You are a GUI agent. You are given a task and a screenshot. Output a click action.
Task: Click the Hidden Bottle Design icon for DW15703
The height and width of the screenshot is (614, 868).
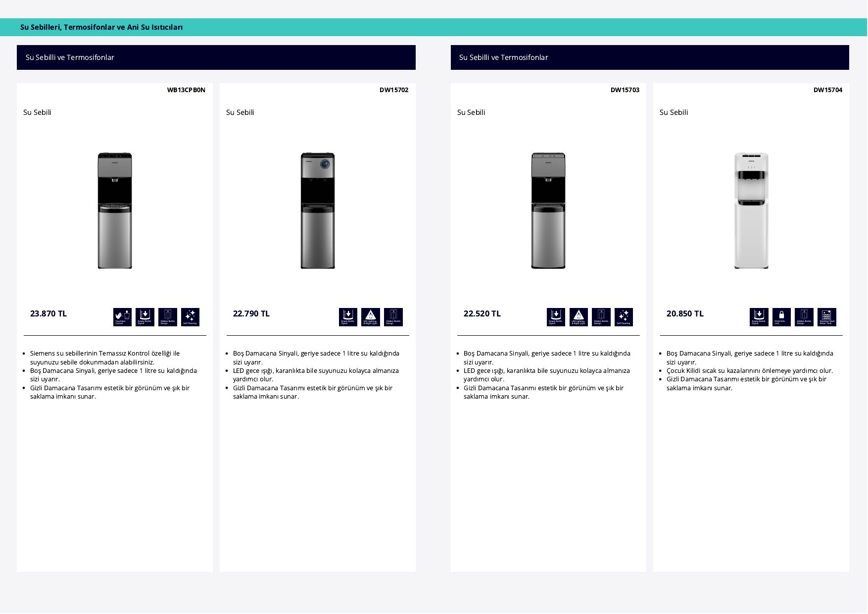pos(601,317)
